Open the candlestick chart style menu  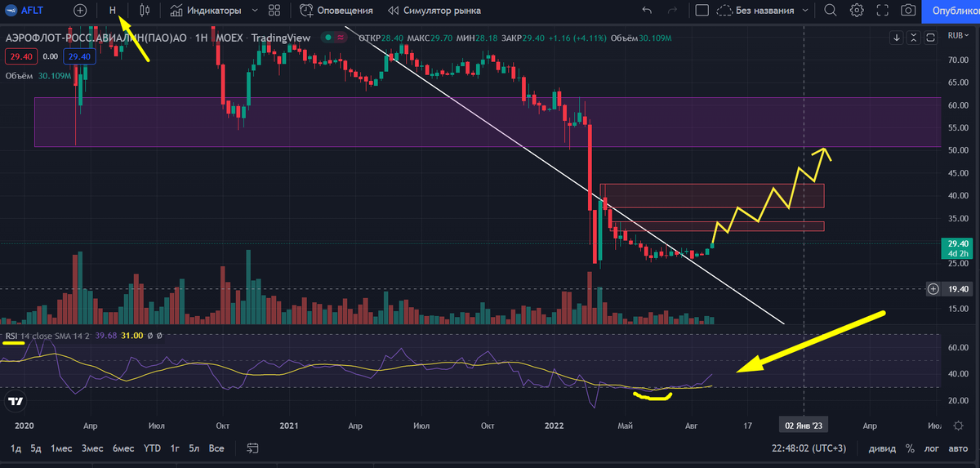pyautogui.click(x=145, y=11)
